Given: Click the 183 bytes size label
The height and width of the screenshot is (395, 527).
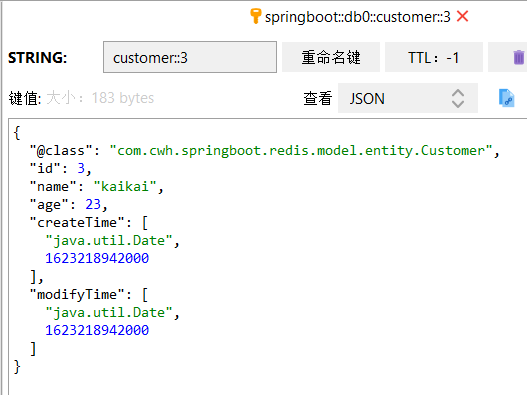Looking at the screenshot, I should pyautogui.click(x=123, y=98).
